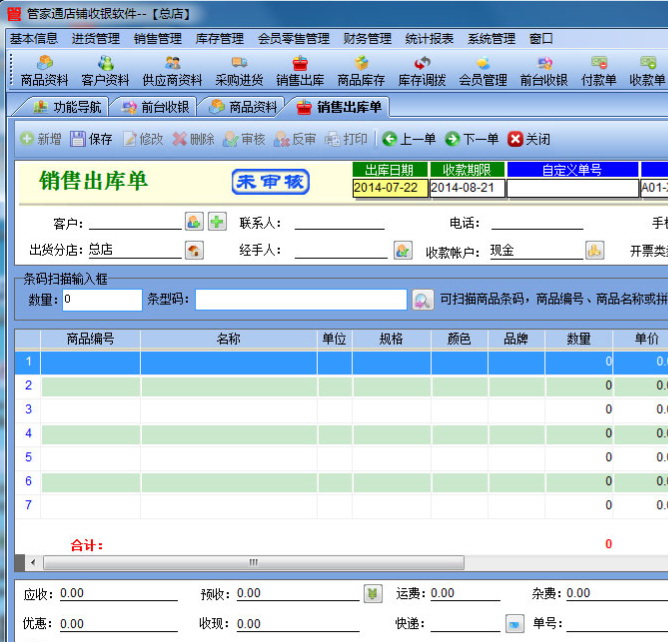Click the 新增 button
The height and width of the screenshot is (642, 668).
pyautogui.click(x=40, y=139)
